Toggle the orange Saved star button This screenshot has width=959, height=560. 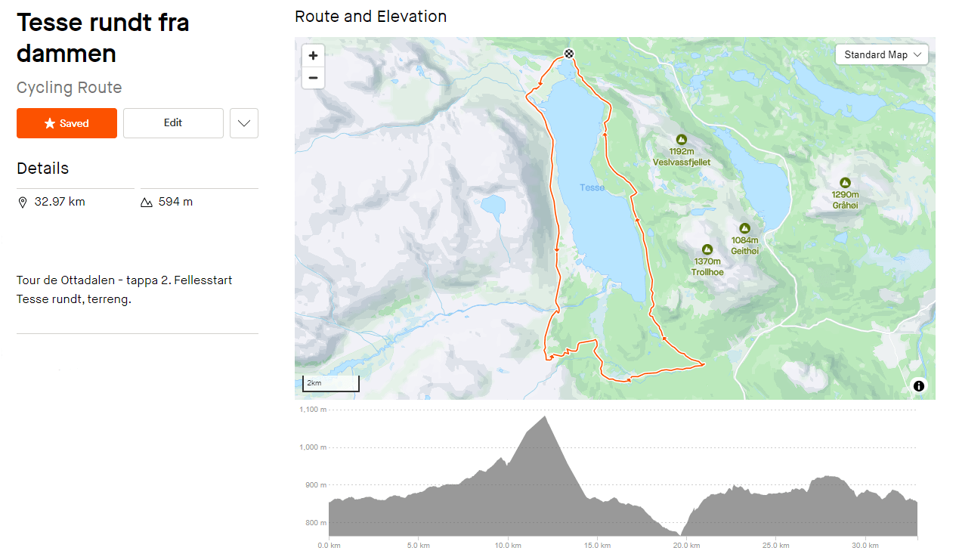tap(67, 123)
